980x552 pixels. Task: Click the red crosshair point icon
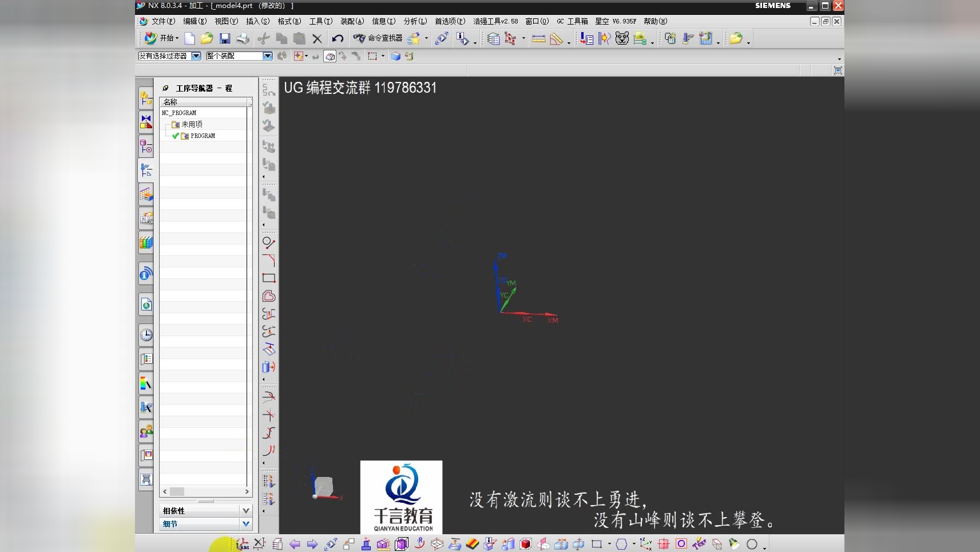click(664, 544)
